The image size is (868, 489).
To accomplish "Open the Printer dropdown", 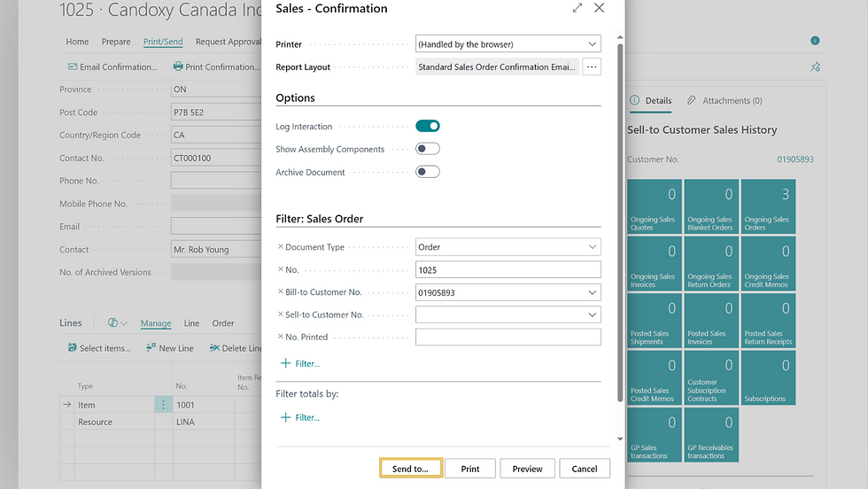I will coord(592,43).
